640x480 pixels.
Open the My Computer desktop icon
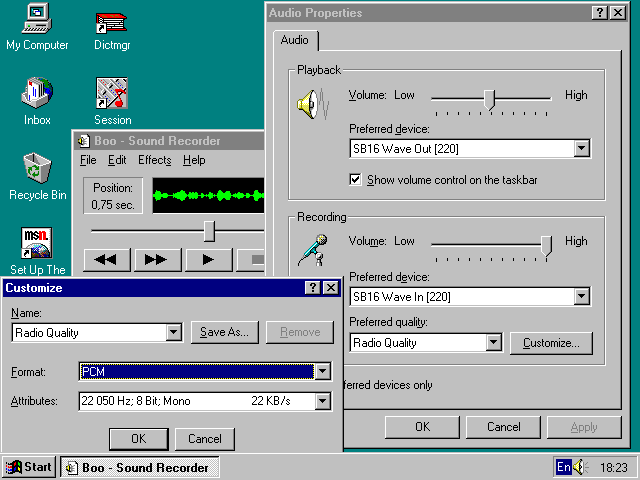(x=37, y=18)
